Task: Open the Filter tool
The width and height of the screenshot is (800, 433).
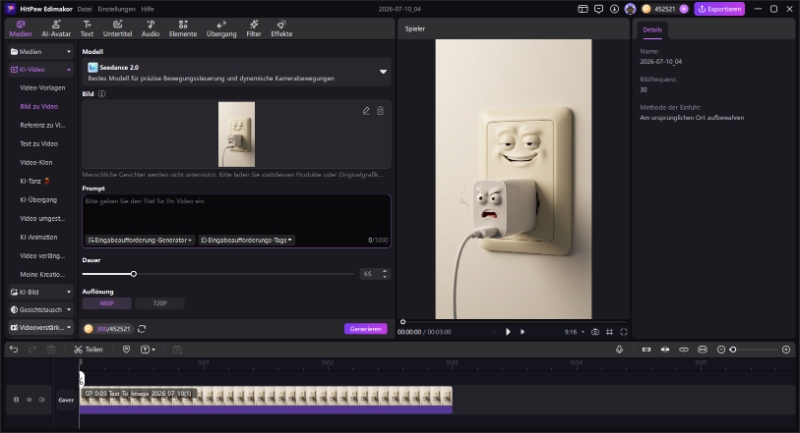Action: click(x=254, y=29)
